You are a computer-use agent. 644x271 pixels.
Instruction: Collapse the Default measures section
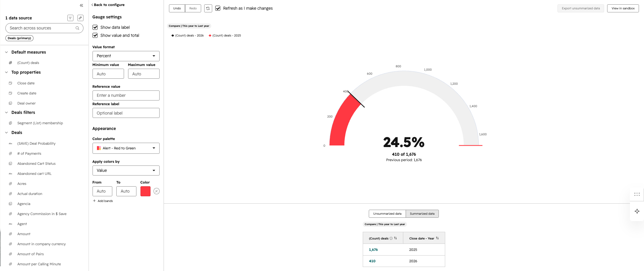click(x=6, y=52)
